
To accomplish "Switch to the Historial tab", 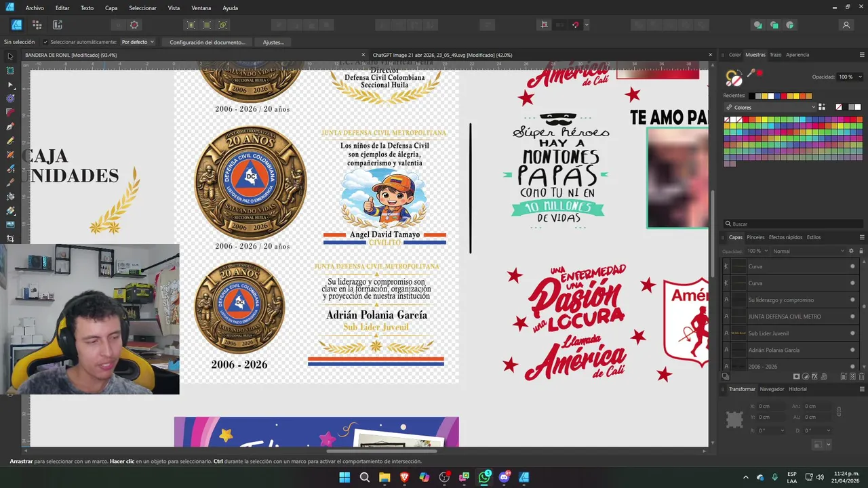I will [797, 389].
